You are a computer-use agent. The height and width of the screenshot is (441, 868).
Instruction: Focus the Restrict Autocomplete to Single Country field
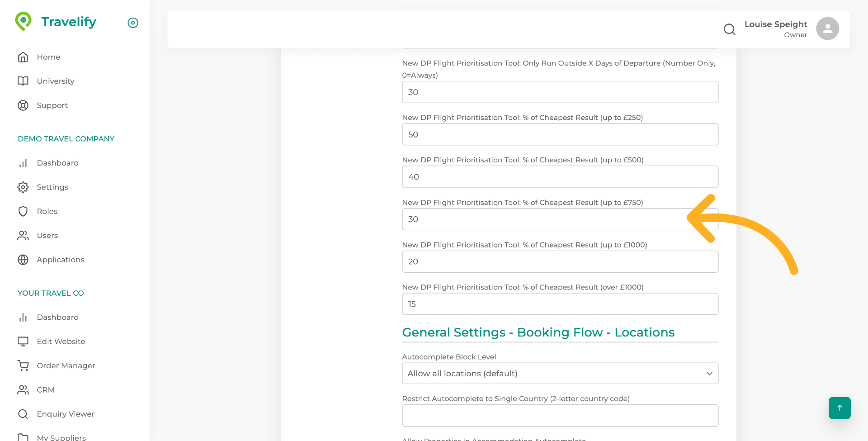pos(560,416)
